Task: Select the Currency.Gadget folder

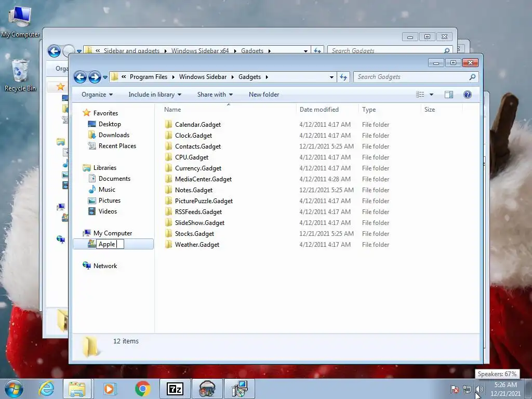Action: 198,168
